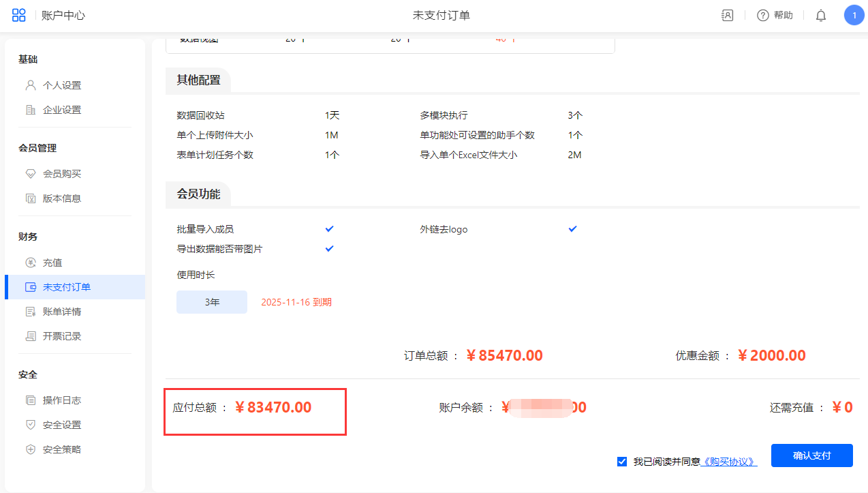Open the 充值 recharge page

52,263
